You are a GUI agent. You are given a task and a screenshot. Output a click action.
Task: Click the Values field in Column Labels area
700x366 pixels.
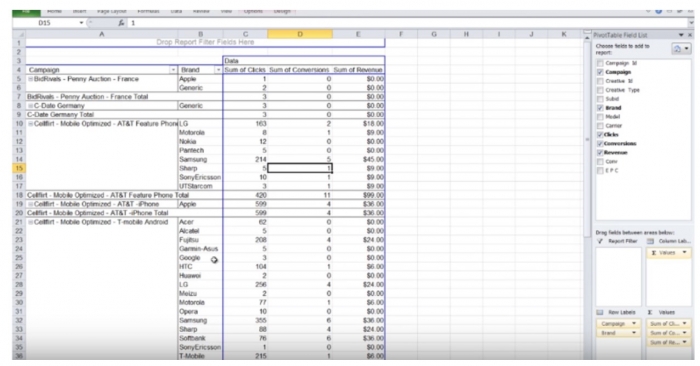(x=668, y=253)
